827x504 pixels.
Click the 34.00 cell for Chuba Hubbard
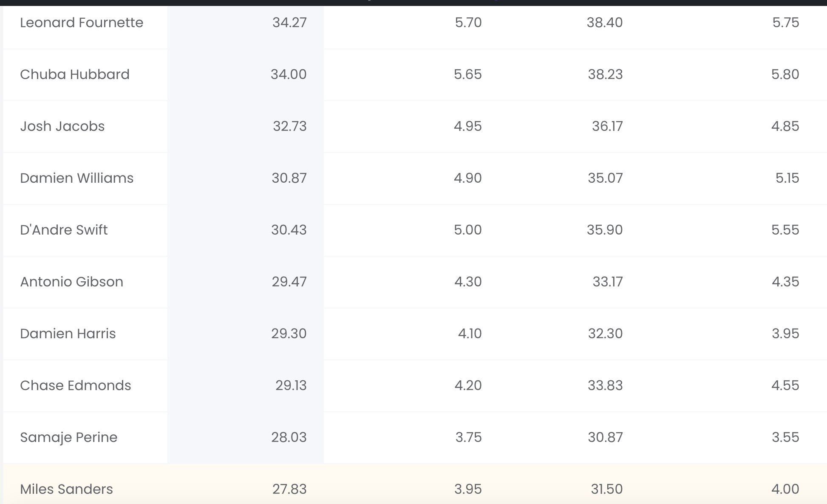(x=289, y=74)
